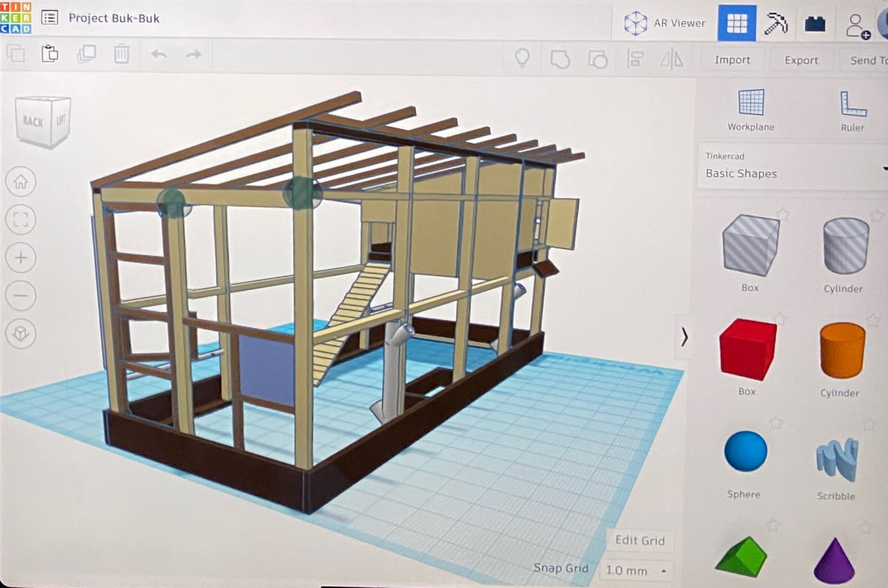Zoom out with the minus button
Viewport: 888px width, 588px height.
point(21,295)
